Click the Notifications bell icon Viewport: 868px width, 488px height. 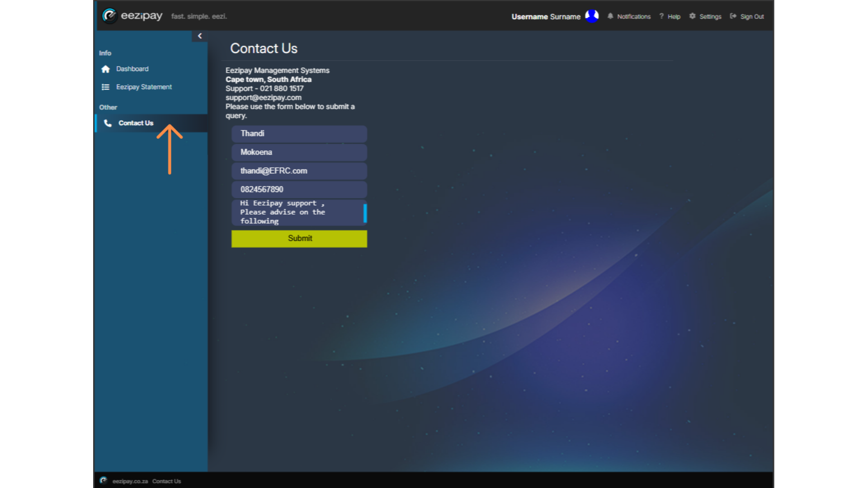(x=610, y=16)
